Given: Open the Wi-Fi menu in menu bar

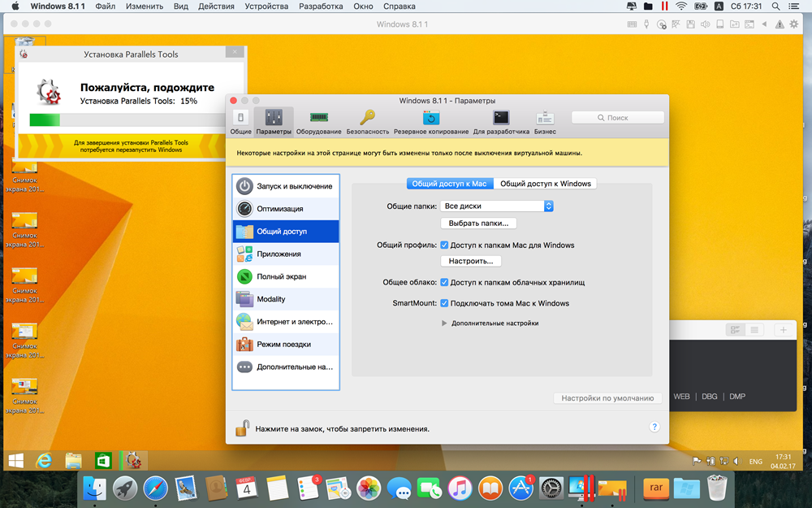Looking at the screenshot, I should [681, 7].
